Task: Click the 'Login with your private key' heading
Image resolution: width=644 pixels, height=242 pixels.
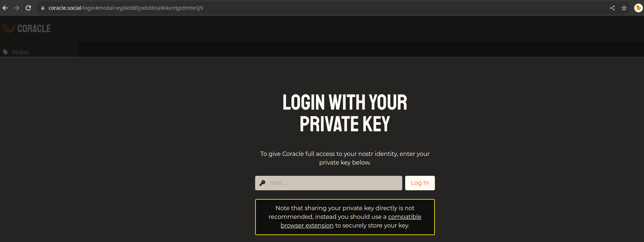Action: 345,113
